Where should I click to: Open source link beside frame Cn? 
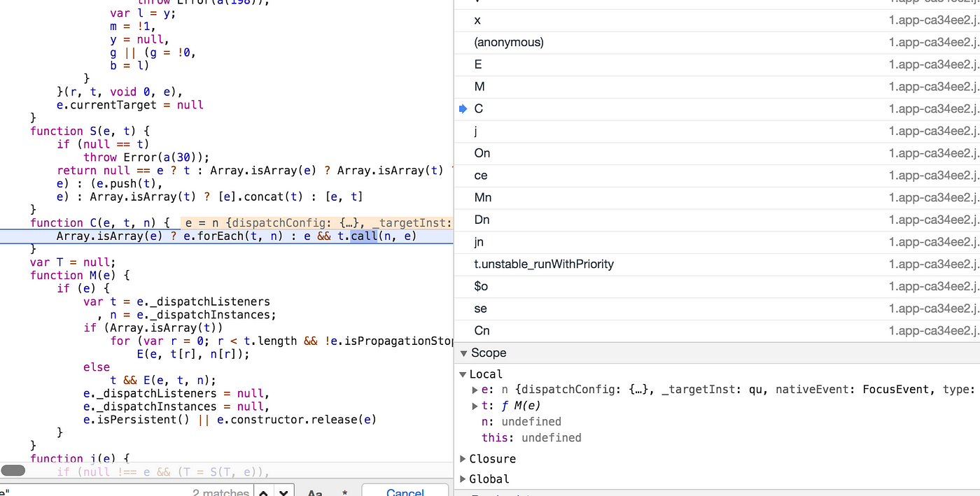coord(934,330)
